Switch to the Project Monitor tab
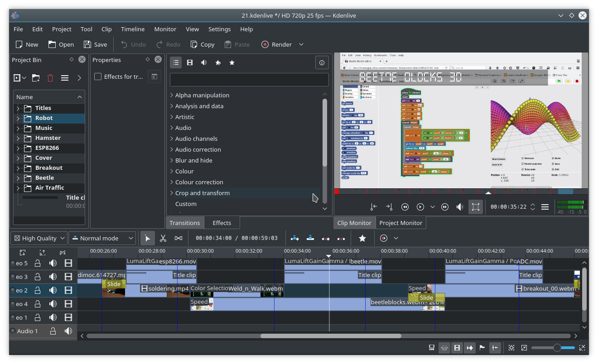The image size is (598, 364). pos(400,222)
